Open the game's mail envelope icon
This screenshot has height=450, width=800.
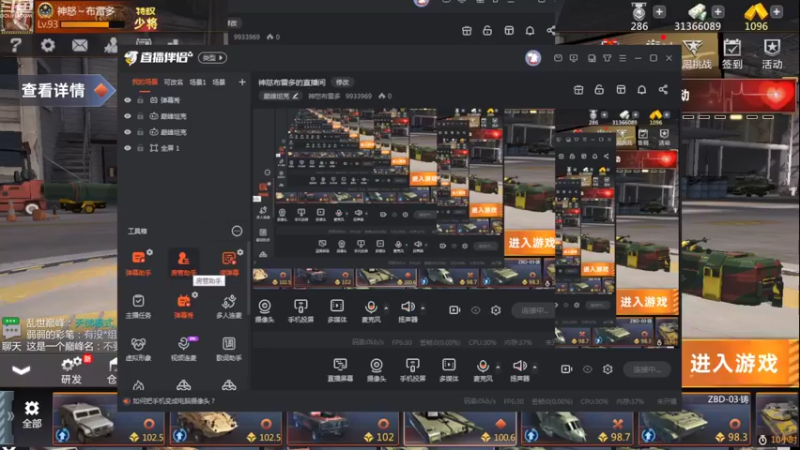click(x=80, y=45)
